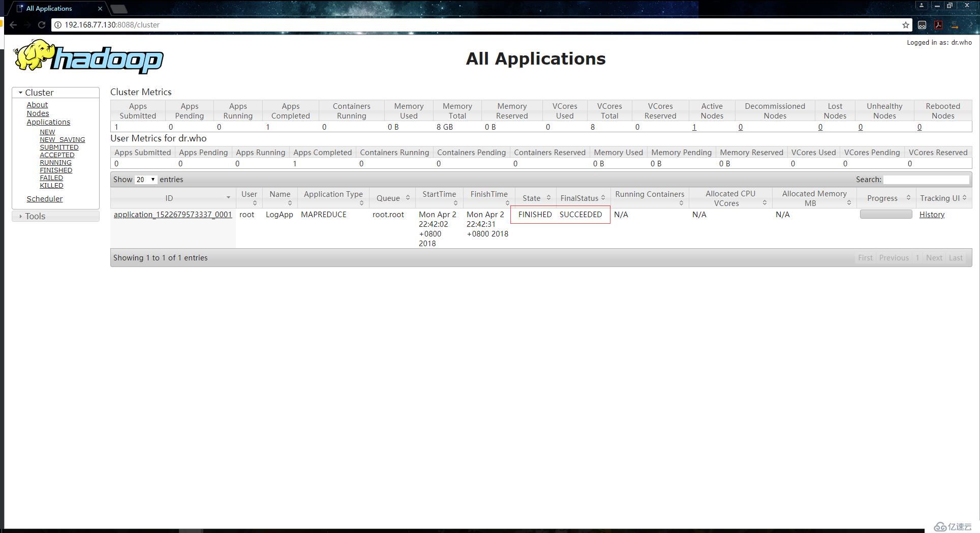Screen dimensions: 980x533
Task: Close the All Applications browser tab
Action: pyautogui.click(x=100, y=9)
